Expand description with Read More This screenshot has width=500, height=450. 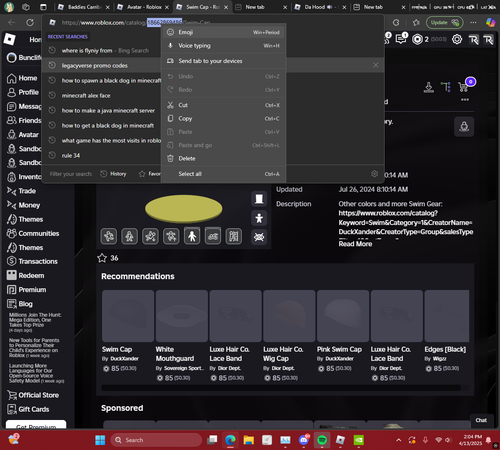pyautogui.click(x=355, y=244)
